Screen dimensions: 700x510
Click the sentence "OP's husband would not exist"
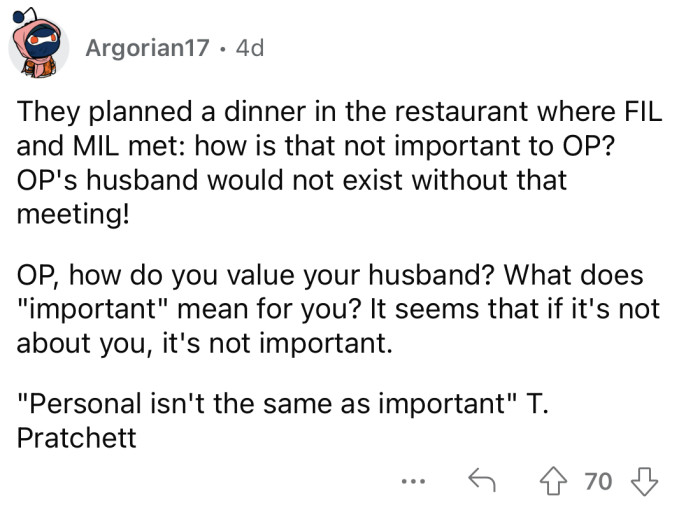290,181
